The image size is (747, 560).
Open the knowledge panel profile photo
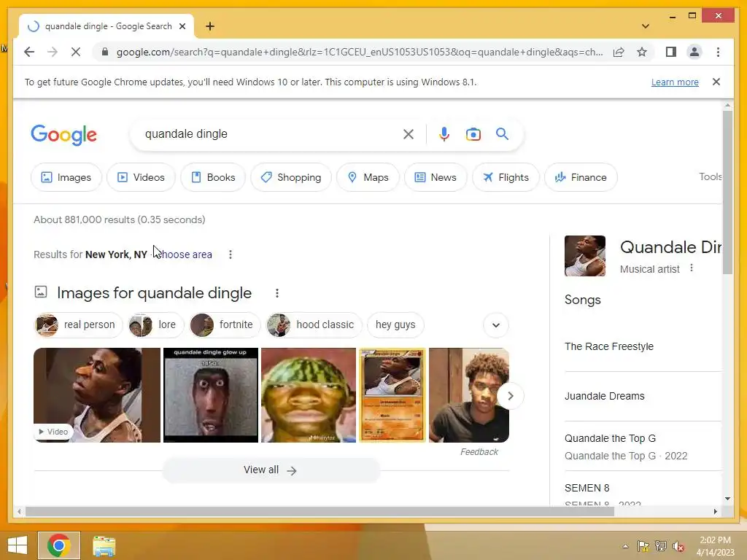(x=585, y=256)
